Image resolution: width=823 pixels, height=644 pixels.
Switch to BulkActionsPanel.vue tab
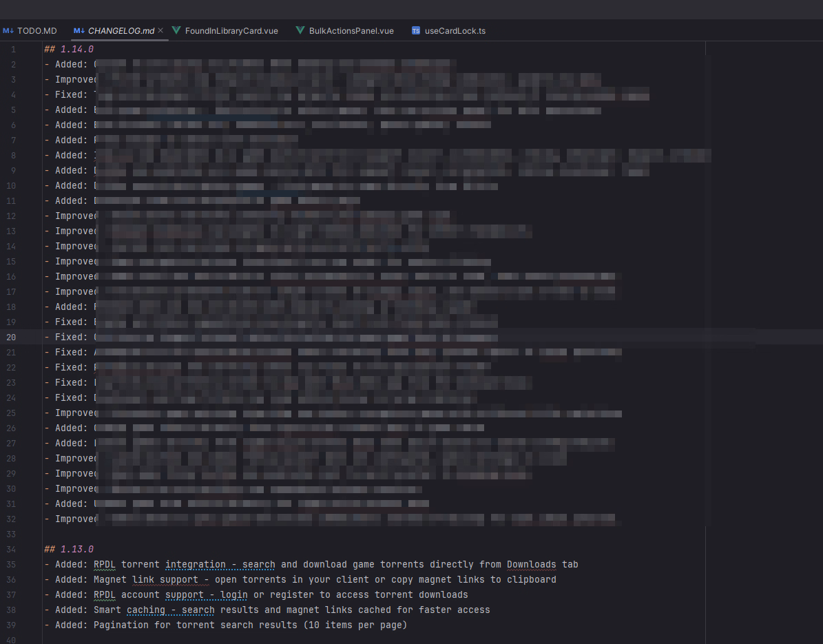tap(345, 31)
